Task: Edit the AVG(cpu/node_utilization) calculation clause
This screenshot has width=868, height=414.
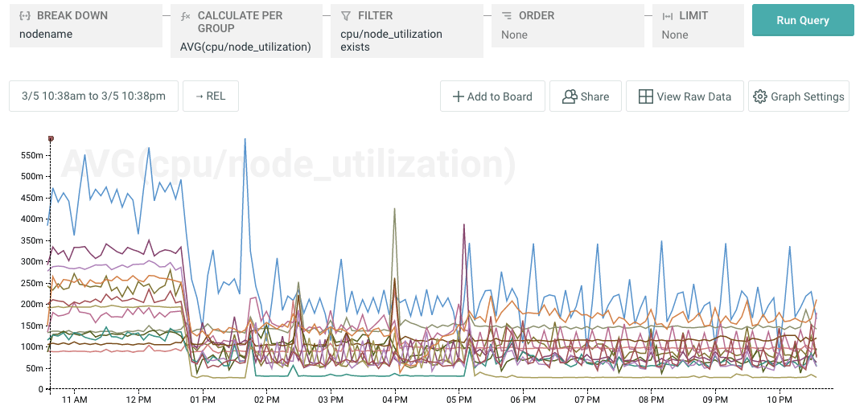Action: [245, 47]
